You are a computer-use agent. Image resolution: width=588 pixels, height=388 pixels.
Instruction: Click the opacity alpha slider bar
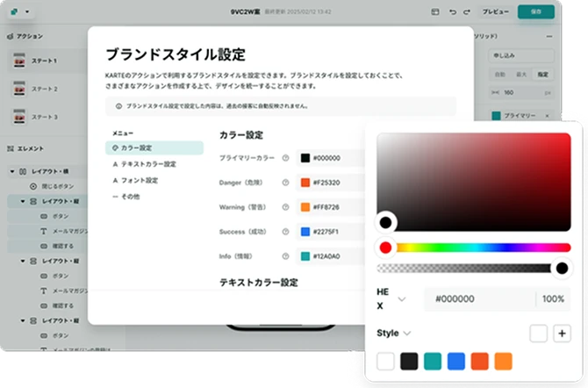coord(474,268)
